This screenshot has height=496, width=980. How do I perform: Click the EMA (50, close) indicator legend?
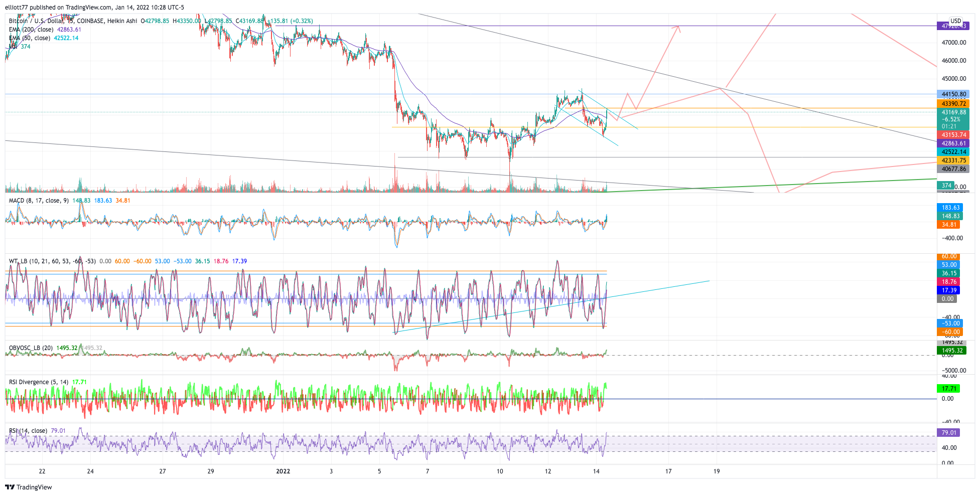tap(30, 38)
